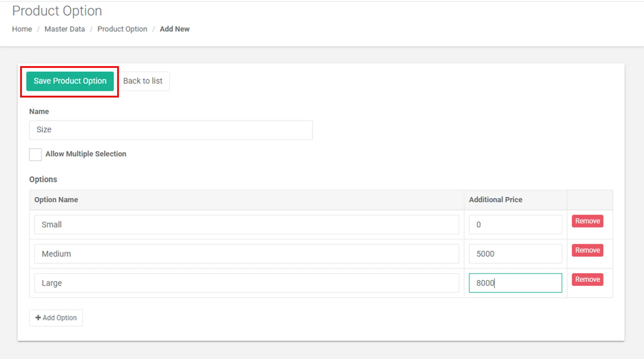Open the Master Data breadcrumb link

pyautogui.click(x=65, y=29)
